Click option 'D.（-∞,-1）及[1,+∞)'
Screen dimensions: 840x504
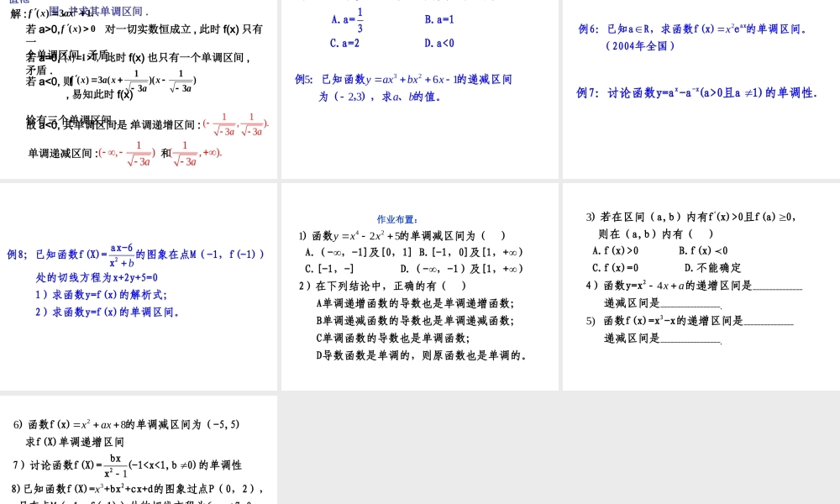462,269
